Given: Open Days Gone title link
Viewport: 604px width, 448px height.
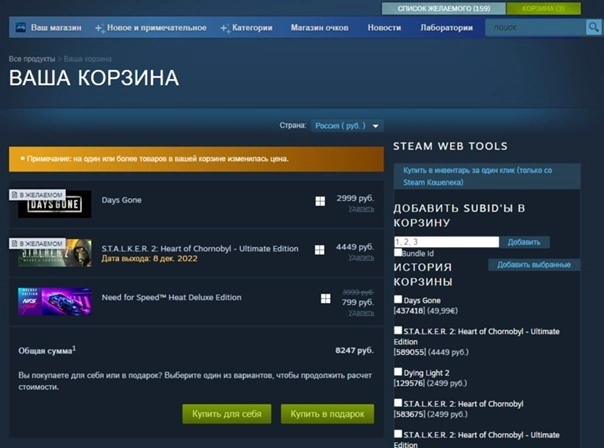Looking at the screenshot, I should tap(121, 200).
